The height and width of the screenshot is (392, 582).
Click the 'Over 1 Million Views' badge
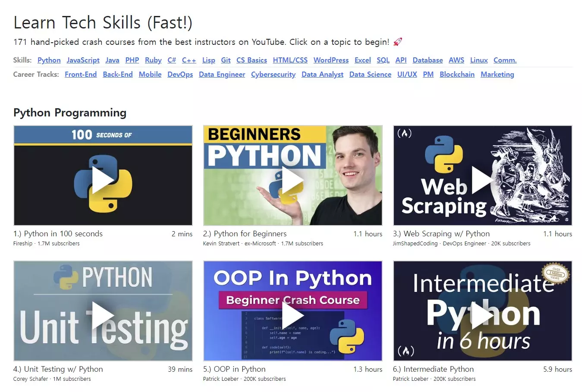point(556,274)
